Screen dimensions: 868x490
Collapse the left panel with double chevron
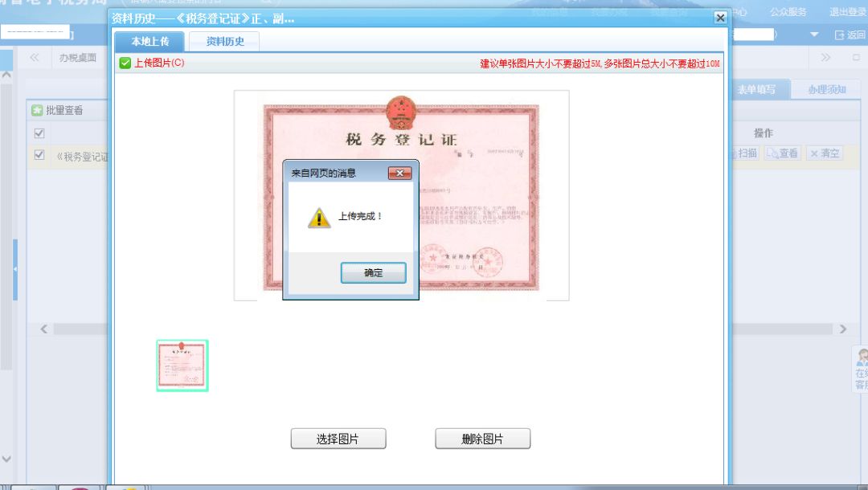pyautogui.click(x=35, y=57)
